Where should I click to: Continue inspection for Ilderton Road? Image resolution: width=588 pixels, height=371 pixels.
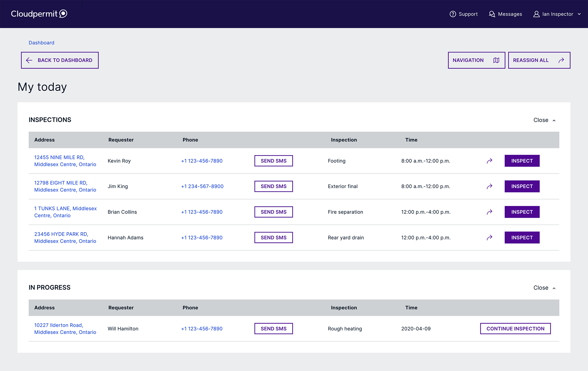(515, 329)
